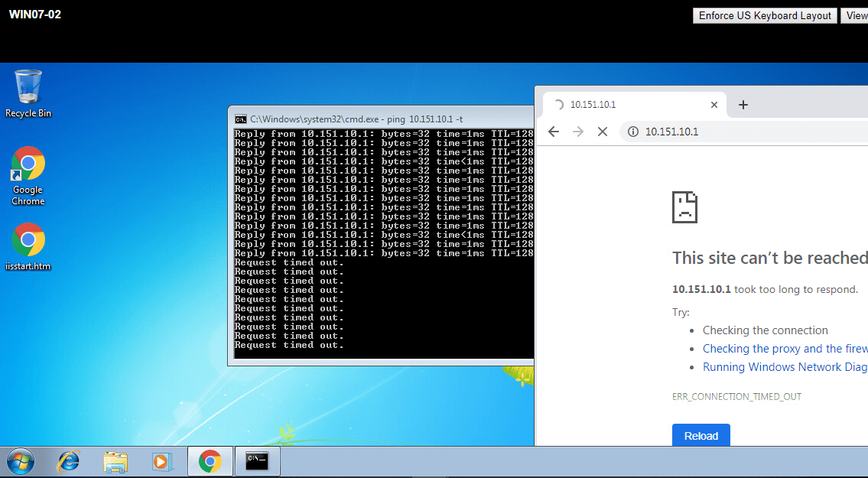Open the iisstart.htm desktop file
868x478 pixels.
(x=28, y=246)
